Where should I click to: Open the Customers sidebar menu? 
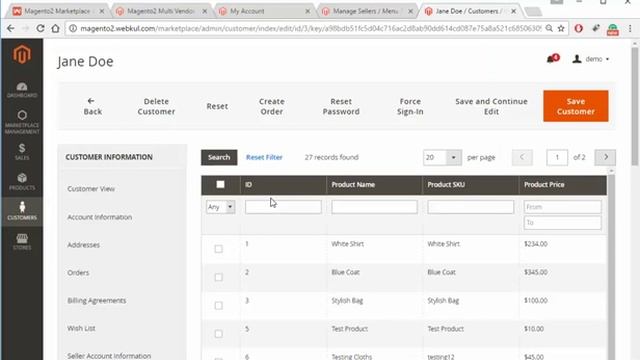tap(22, 211)
